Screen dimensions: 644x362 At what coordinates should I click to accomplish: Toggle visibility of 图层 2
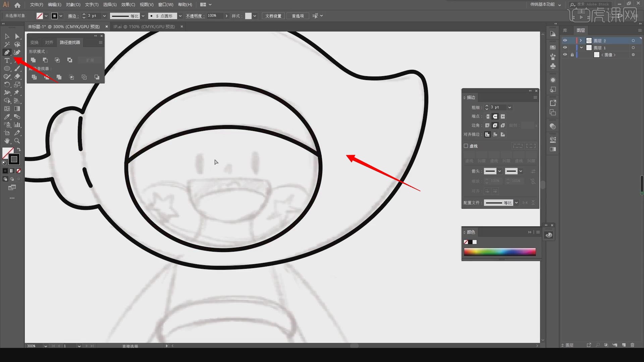click(565, 41)
